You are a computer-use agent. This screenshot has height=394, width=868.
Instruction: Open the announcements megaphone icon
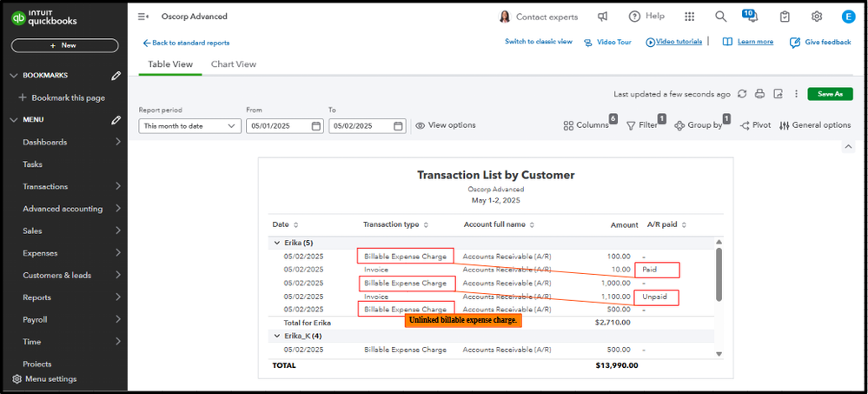click(x=603, y=17)
